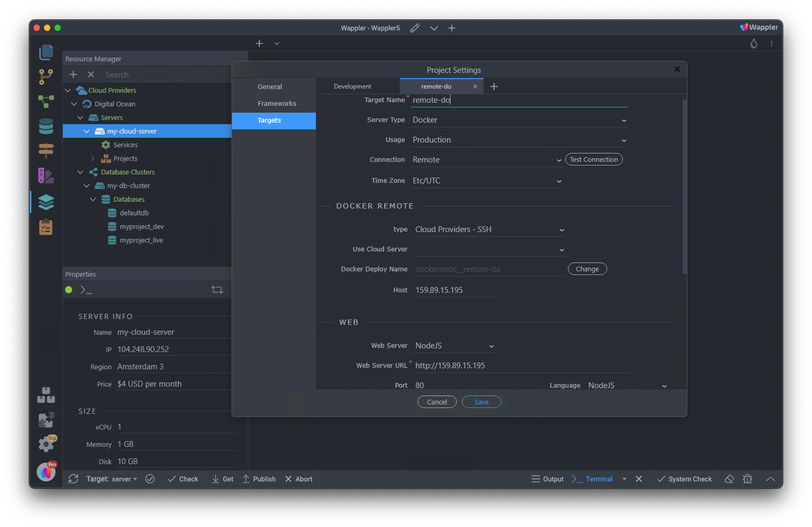
Task: Click the theme droplet icon
Action: (x=754, y=43)
